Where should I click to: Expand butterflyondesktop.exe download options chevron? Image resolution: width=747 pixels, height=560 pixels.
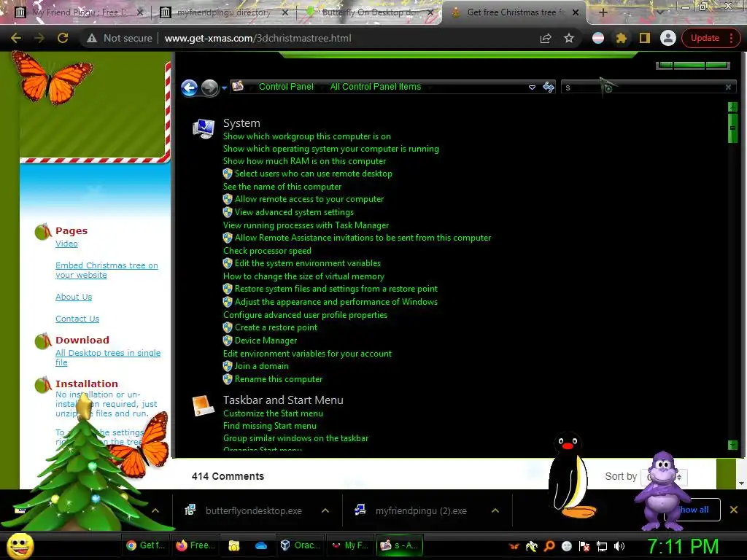pos(325,510)
